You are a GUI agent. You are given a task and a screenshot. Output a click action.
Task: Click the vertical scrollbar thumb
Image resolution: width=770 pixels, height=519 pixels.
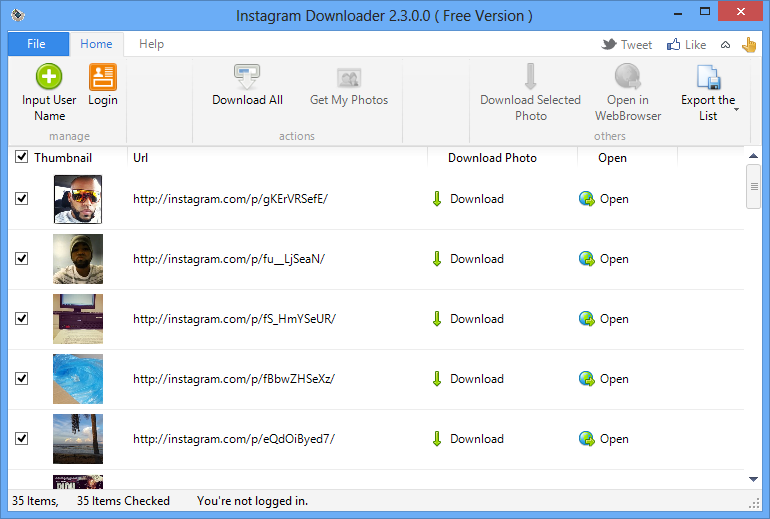tap(754, 187)
